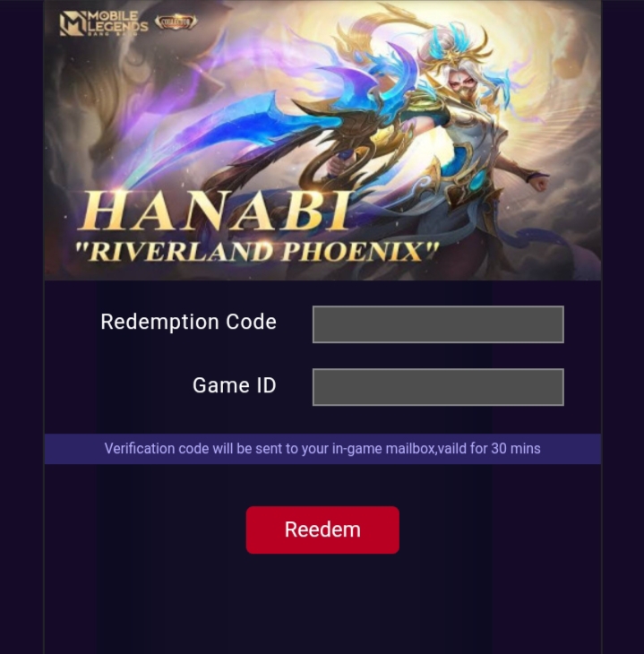644x654 pixels.
Task: Click the verification code notice bar
Action: [322, 449]
